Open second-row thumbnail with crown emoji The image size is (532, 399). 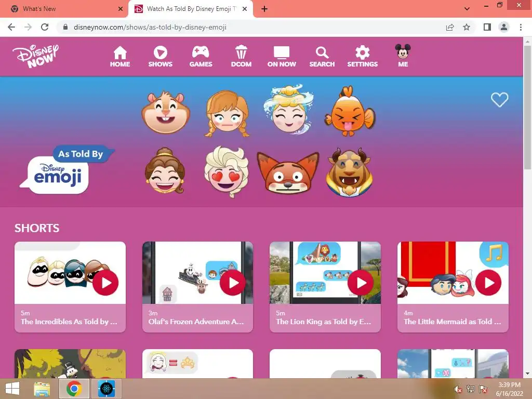[197, 364]
